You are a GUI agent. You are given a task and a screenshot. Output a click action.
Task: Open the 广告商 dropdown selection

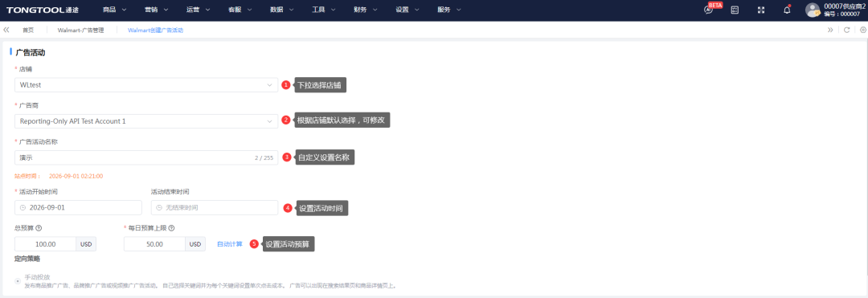pyautogui.click(x=146, y=121)
